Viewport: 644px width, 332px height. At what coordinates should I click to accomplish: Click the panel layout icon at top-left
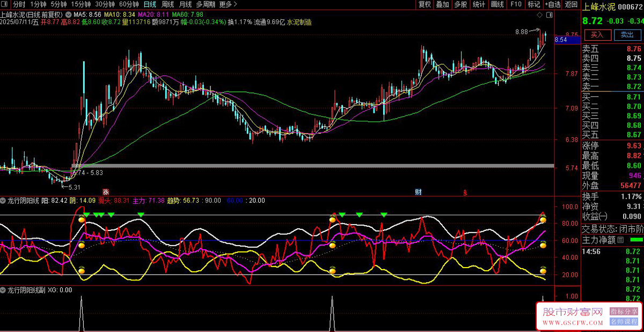coord(5,4)
